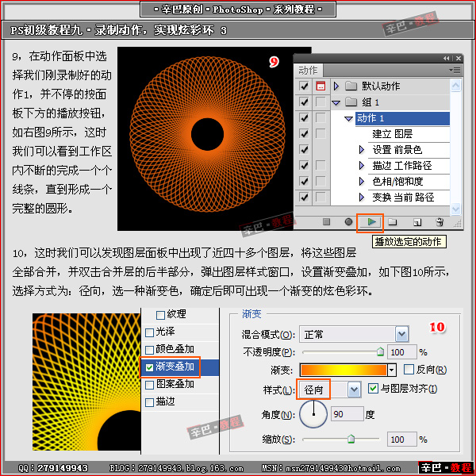Delete action with the trash icon
This screenshot has width=476, height=476.
click(x=440, y=222)
